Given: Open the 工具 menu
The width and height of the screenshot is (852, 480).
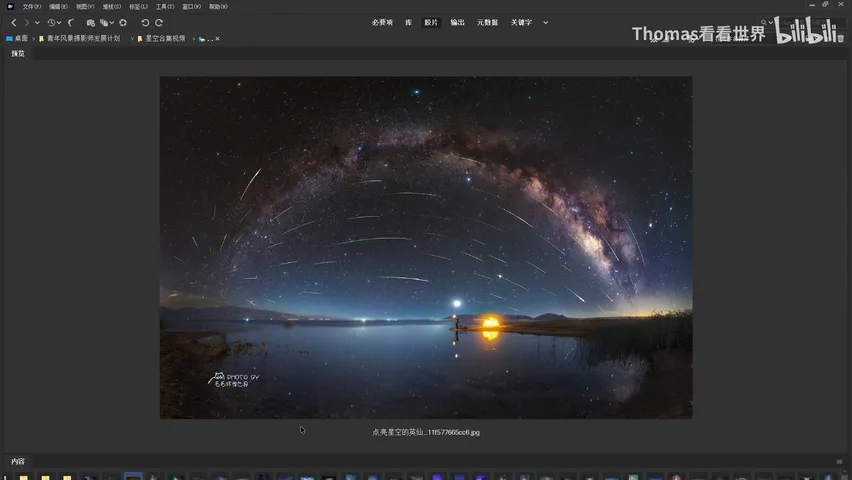Looking at the screenshot, I should [165, 7].
